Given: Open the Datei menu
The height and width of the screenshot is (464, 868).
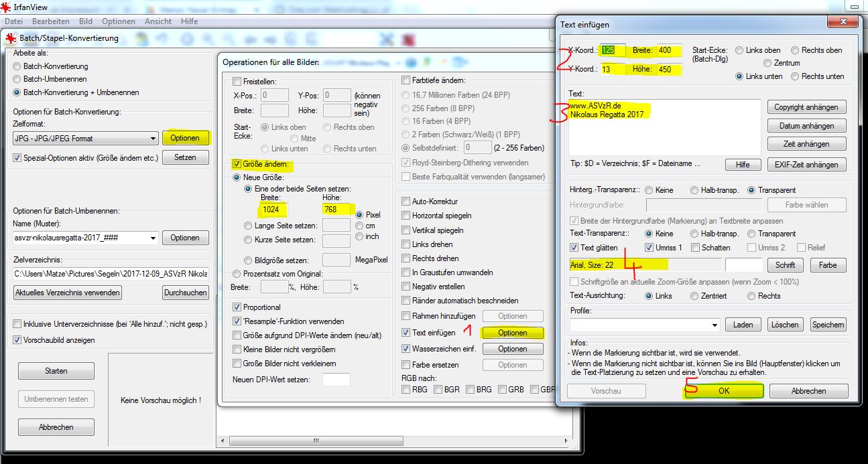Looking at the screenshot, I should coord(13,21).
